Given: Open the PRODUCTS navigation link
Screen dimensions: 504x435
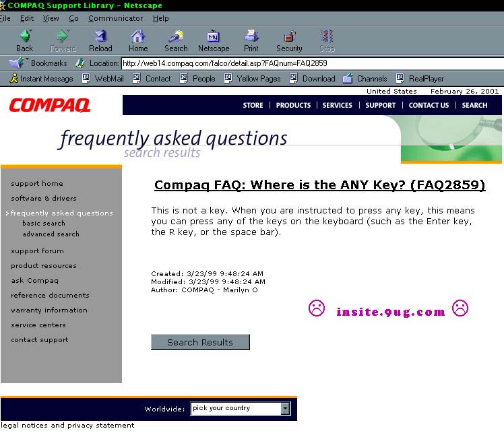Looking at the screenshot, I should (x=293, y=105).
